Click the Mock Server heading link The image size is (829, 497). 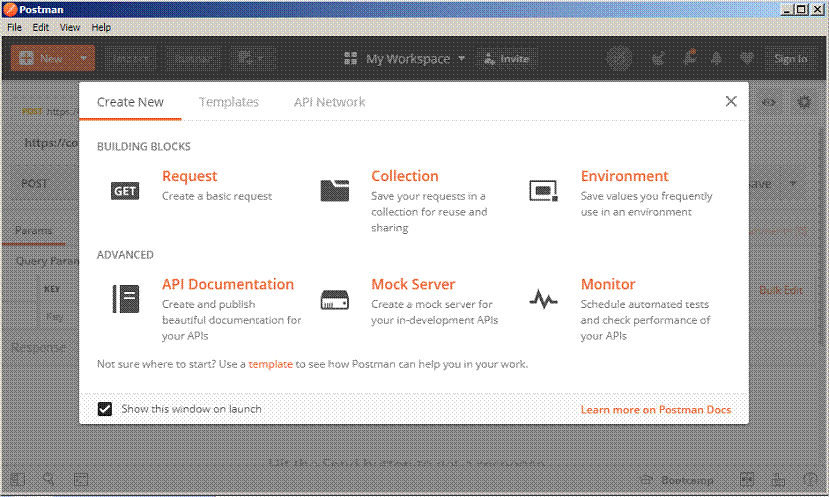coord(413,284)
